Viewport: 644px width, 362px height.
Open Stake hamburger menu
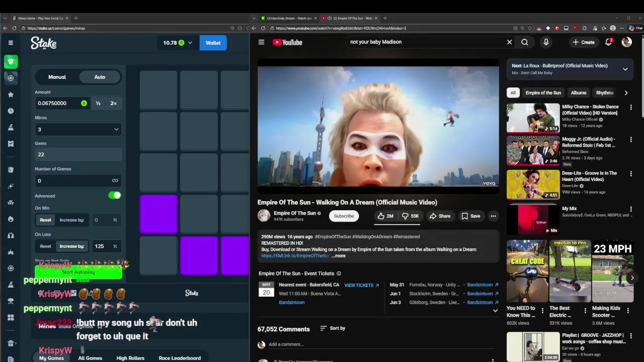point(11,43)
